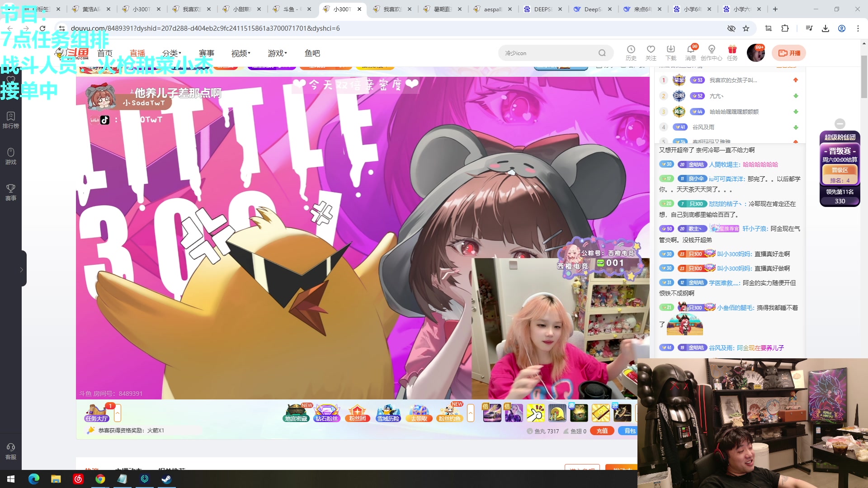The image size is (868, 488).
Task: Close the 斗鱼 browser tab
Action: 309,9
